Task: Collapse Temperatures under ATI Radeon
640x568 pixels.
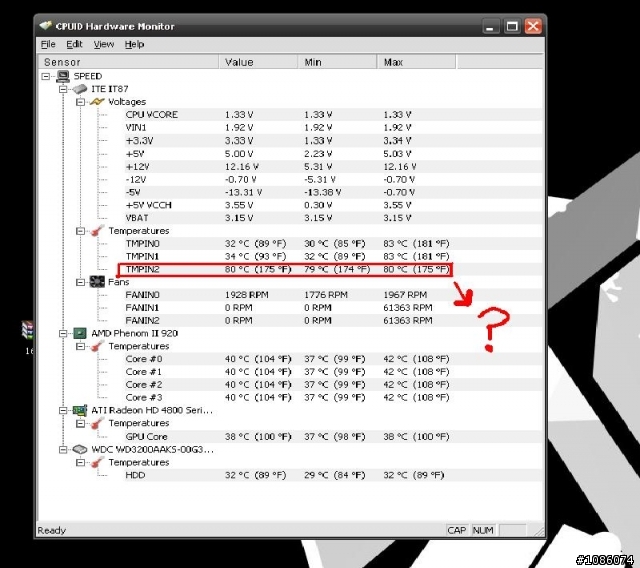Action: [x=80, y=424]
